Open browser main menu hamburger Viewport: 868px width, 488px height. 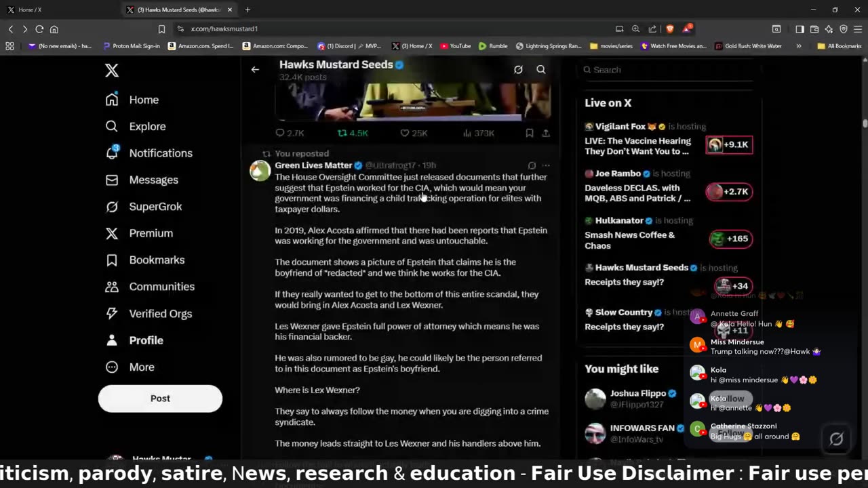[x=858, y=29]
